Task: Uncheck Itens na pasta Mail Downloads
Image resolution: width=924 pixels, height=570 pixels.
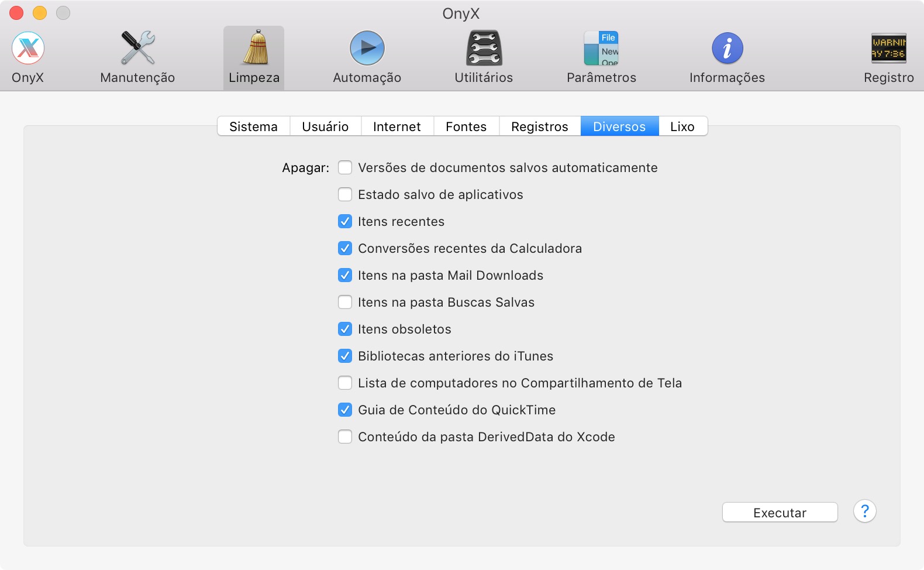Action: [x=345, y=276]
